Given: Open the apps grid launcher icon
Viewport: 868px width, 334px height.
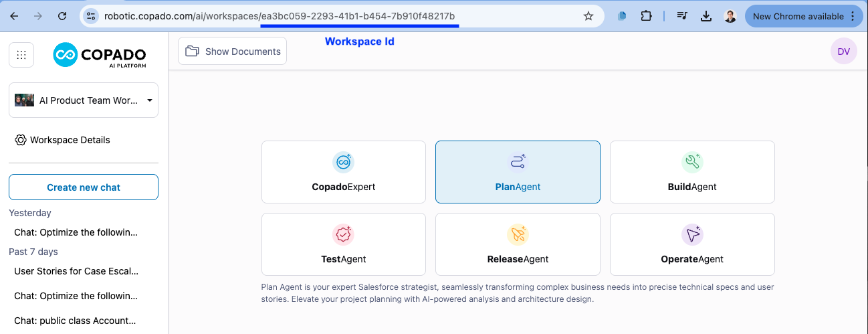Looking at the screenshot, I should [x=21, y=55].
